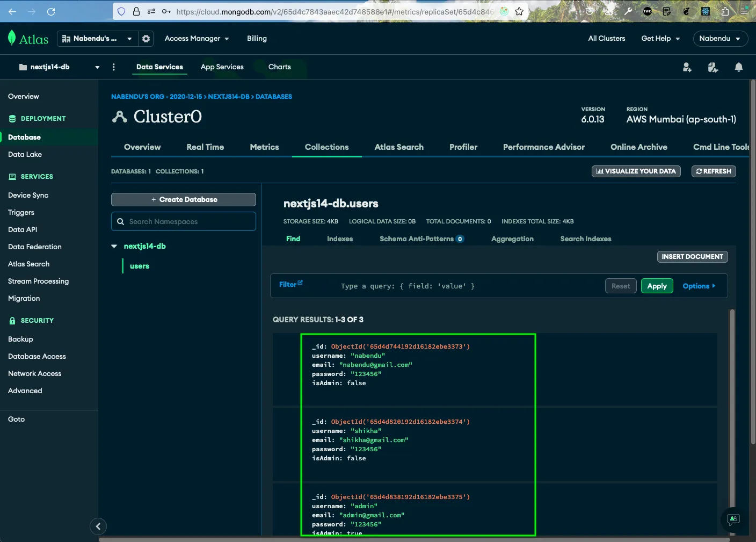This screenshot has width=756, height=542.
Task: Open the browser hamburger menu
Action: [x=744, y=11]
